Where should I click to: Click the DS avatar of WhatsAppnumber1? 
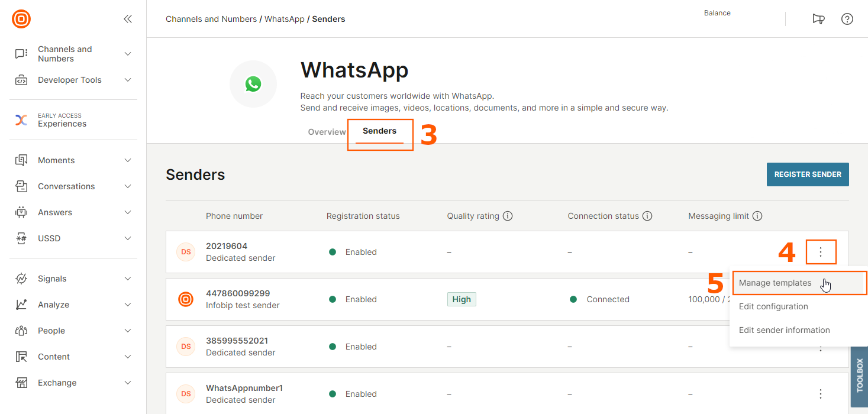[x=186, y=394]
